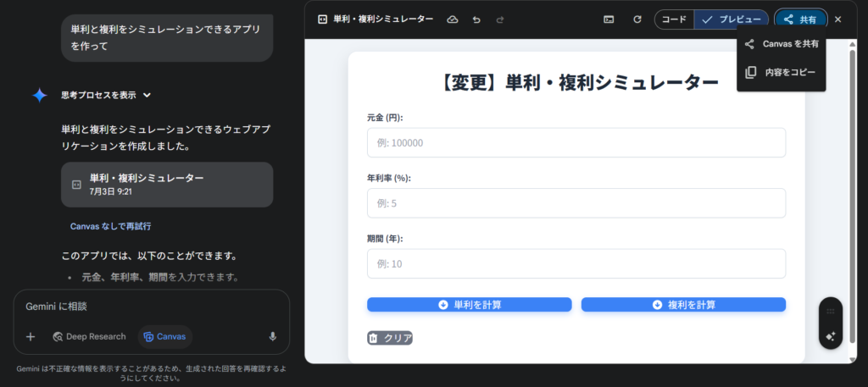
Task: Click the plus add-file icon
Action: (x=31, y=337)
